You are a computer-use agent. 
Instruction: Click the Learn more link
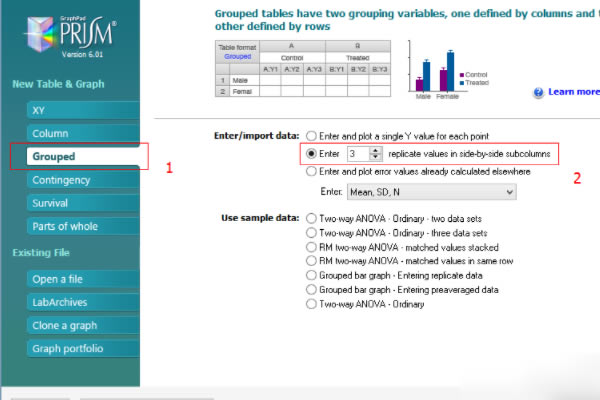click(574, 92)
